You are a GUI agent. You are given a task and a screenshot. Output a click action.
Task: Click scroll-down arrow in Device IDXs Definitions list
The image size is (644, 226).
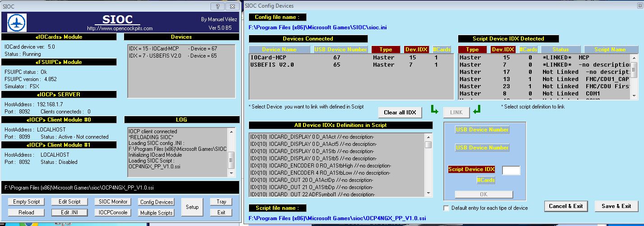(x=428, y=193)
